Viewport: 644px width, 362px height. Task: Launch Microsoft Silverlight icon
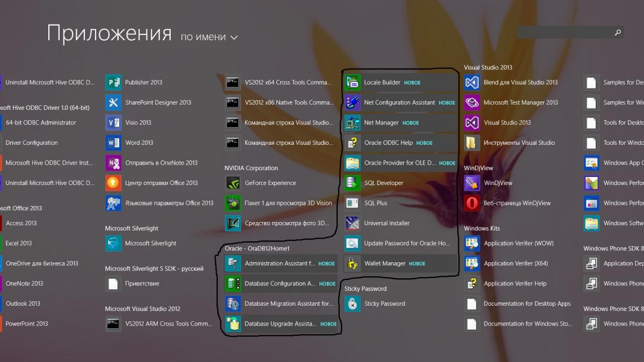coord(113,243)
